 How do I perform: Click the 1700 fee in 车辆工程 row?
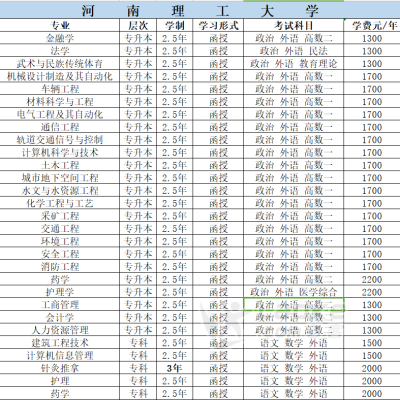point(372,89)
